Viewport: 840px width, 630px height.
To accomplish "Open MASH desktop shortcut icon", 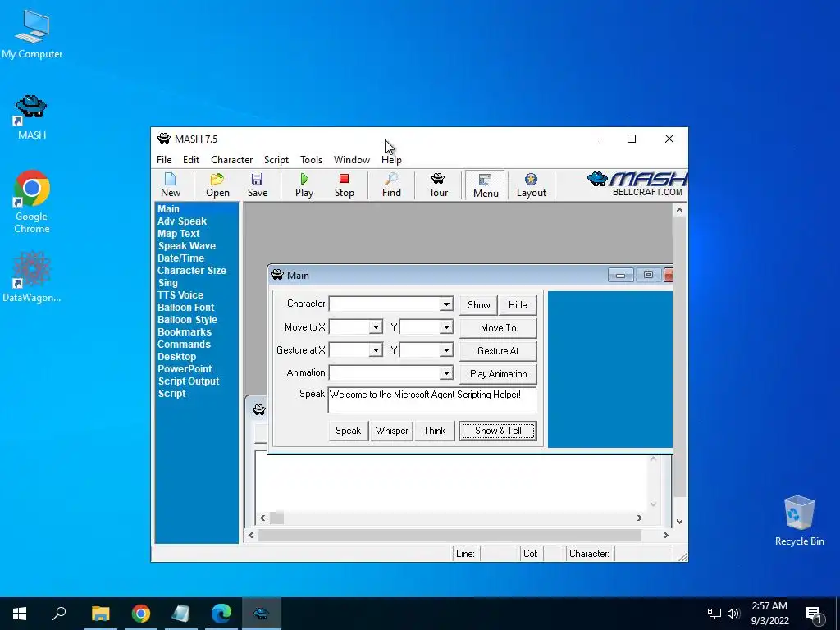I will tap(32, 117).
